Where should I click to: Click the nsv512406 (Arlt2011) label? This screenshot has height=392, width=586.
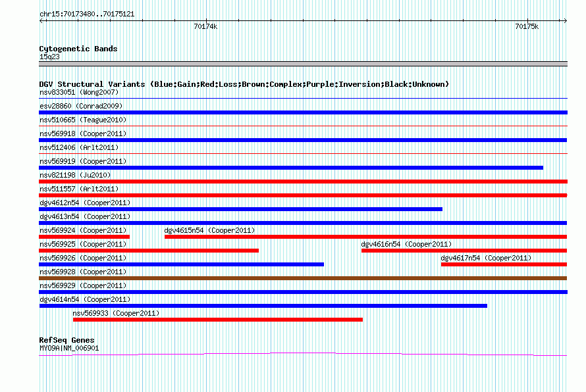79,147
